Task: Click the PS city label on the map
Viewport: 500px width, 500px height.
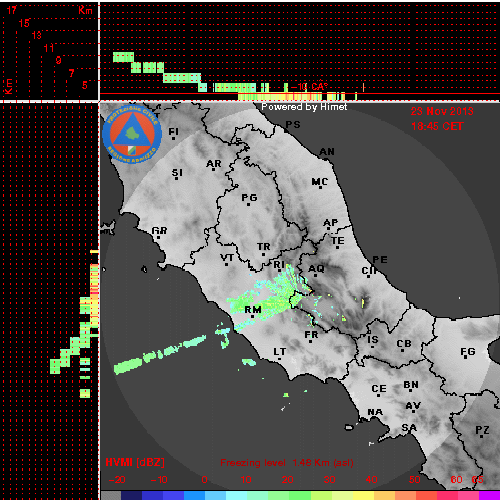Action: tap(293, 124)
